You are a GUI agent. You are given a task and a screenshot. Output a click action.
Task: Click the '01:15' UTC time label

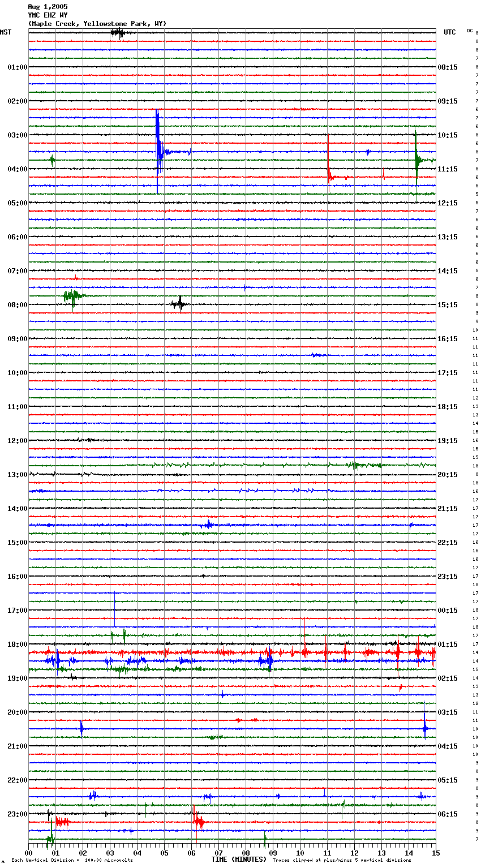pyautogui.click(x=448, y=644)
